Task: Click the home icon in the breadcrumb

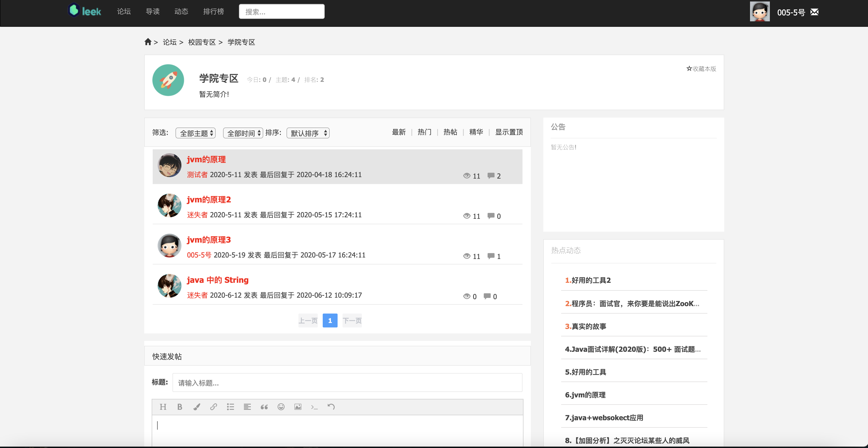Action: (x=147, y=42)
